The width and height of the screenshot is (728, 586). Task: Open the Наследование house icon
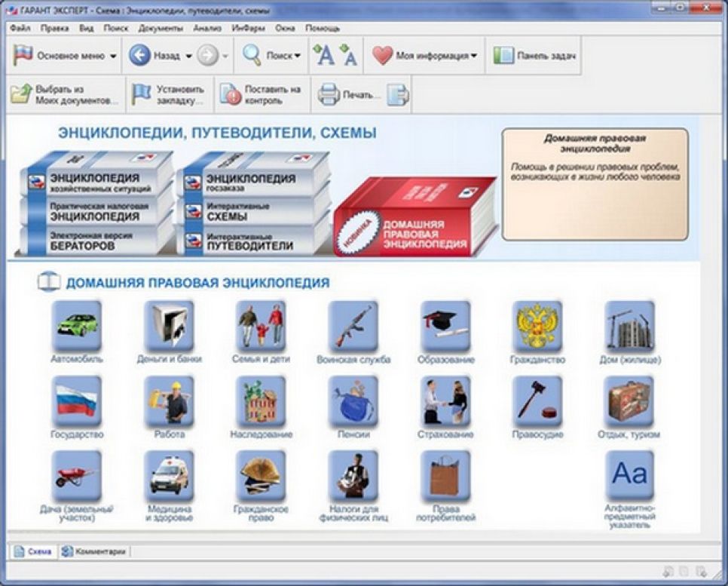tap(261, 401)
